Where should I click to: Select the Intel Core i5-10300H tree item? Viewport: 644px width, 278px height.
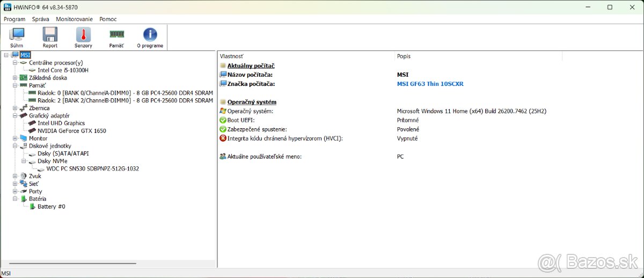[63, 70]
